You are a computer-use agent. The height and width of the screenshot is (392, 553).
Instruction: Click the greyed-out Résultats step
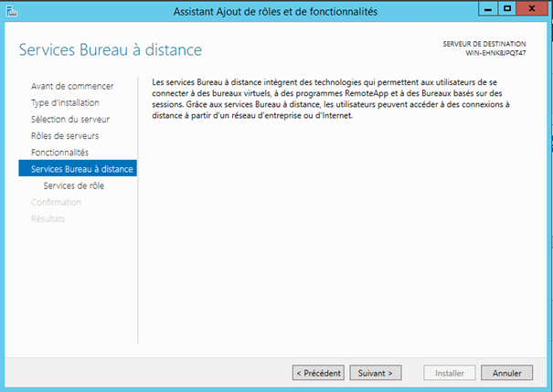click(48, 218)
